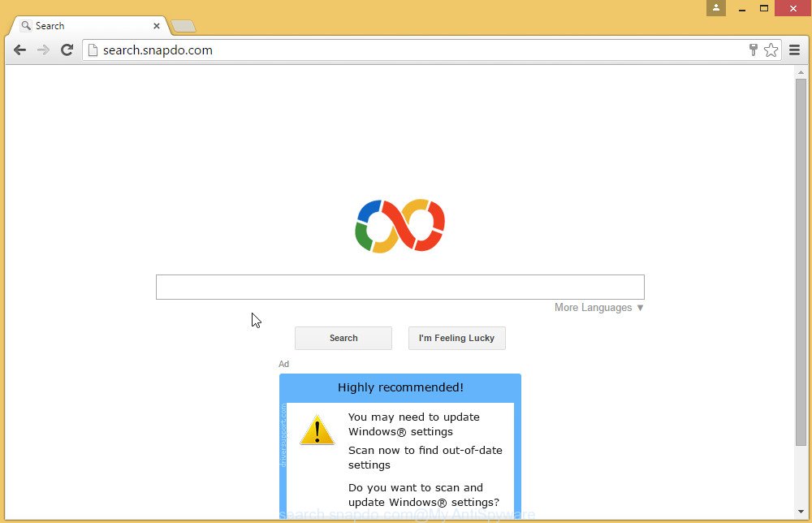Click 'Do you want to scan and update' text
The width and height of the screenshot is (812, 523).
[x=424, y=495]
